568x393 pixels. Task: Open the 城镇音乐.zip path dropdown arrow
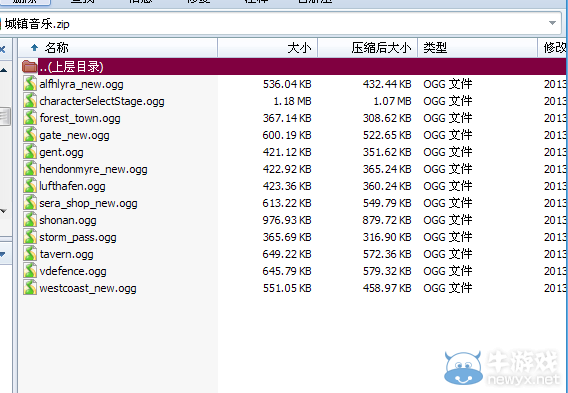click(552, 23)
